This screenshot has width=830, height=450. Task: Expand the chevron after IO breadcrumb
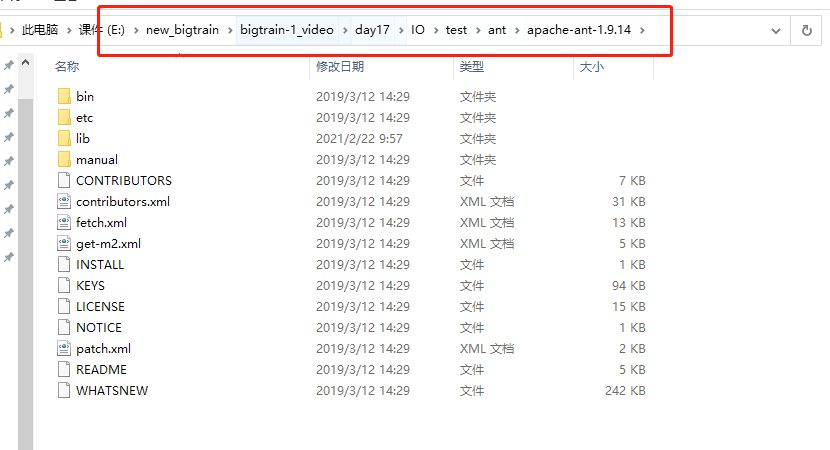[x=436, y=30]
